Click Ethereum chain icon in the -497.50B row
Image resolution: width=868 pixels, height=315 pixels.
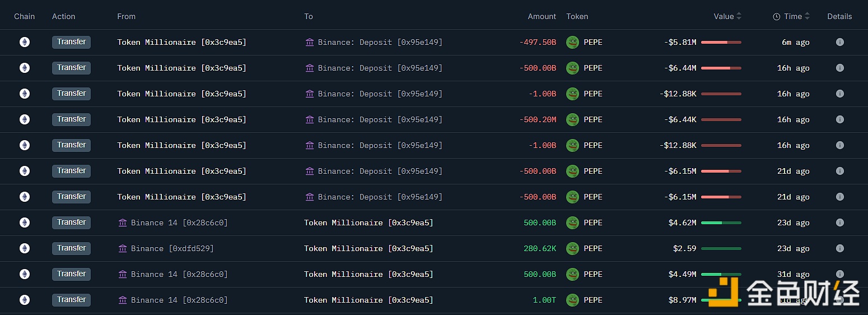coord(25,42)
